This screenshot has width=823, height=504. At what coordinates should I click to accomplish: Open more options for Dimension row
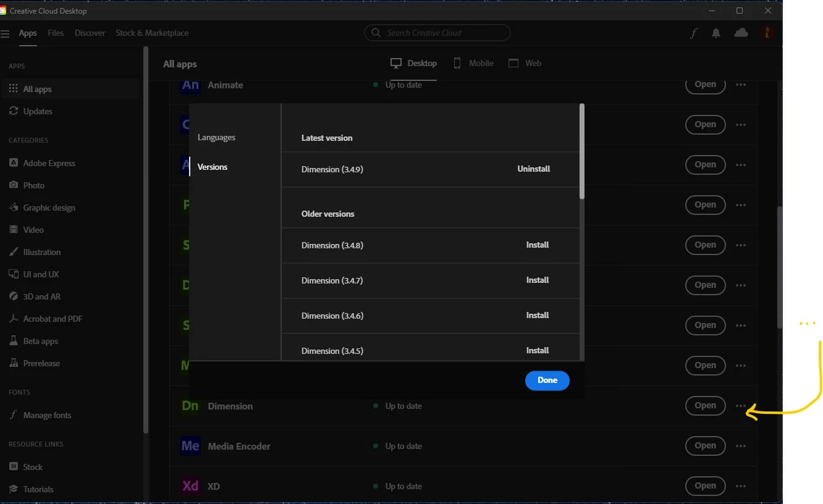[741, 406]
